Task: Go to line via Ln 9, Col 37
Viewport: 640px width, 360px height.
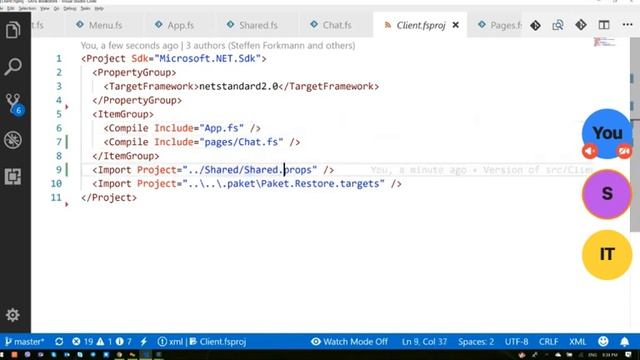Action: [424, 342]
